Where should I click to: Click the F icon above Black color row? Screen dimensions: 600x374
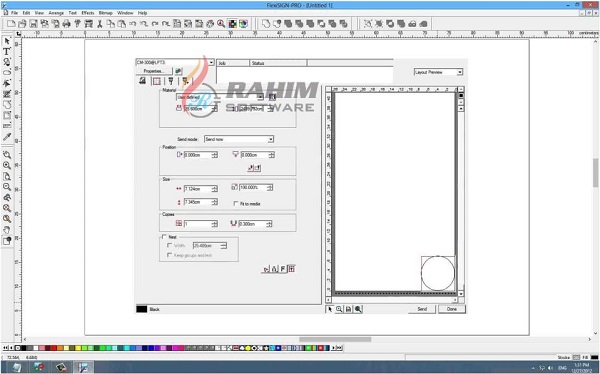(283, 269)
